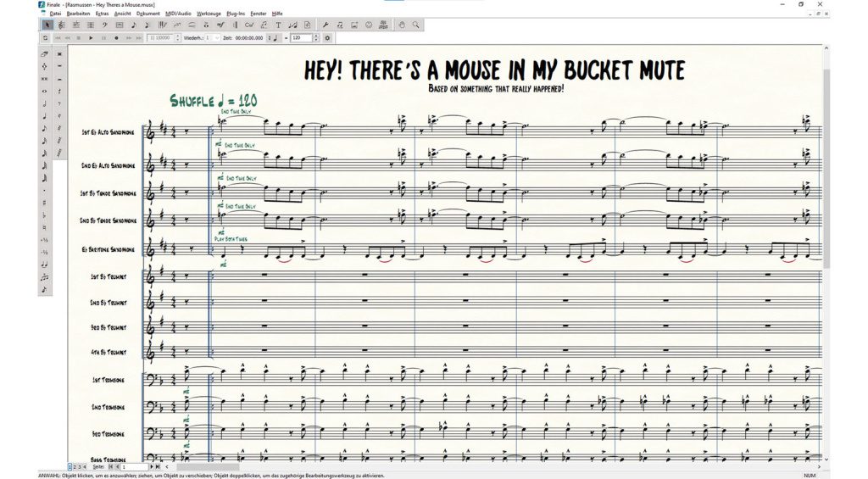Select the Articulation tool
The height and width of the screenshot is (479, 868).
207,25
